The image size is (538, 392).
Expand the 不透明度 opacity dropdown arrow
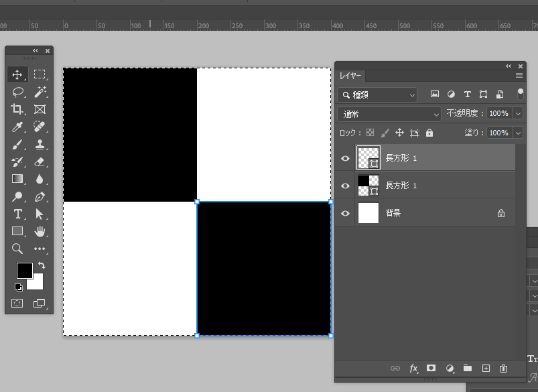518,114
